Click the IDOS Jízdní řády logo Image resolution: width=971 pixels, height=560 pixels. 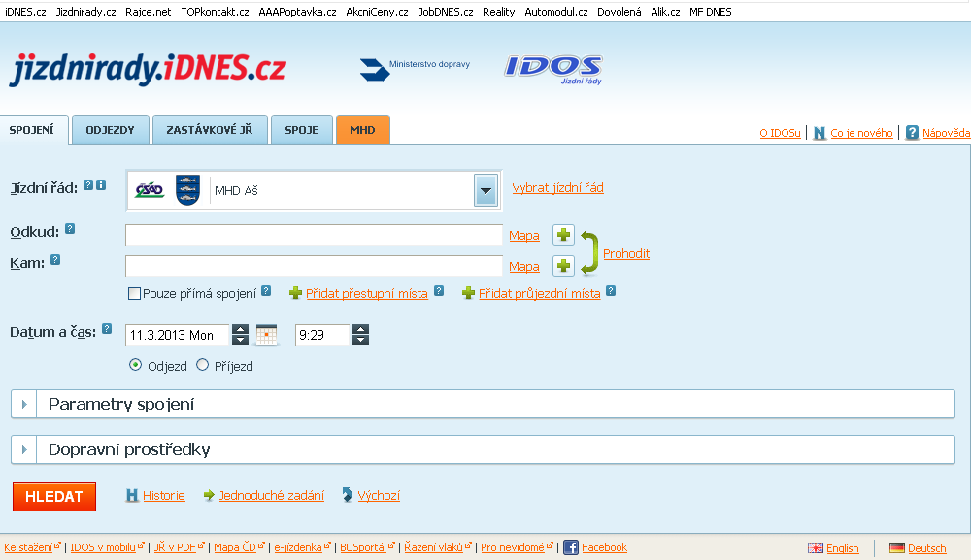pyautogui.click(x=553, y=69)
